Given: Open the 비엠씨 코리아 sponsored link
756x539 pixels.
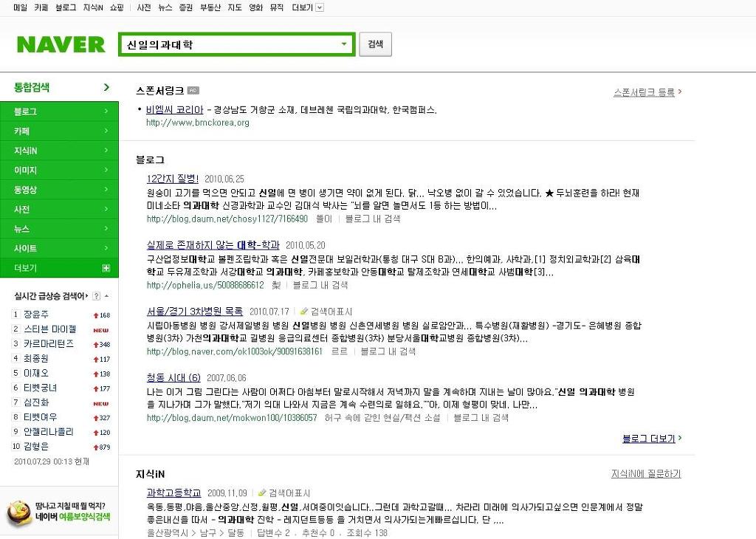Looking at the screenshot, I should tap(174, 110).
